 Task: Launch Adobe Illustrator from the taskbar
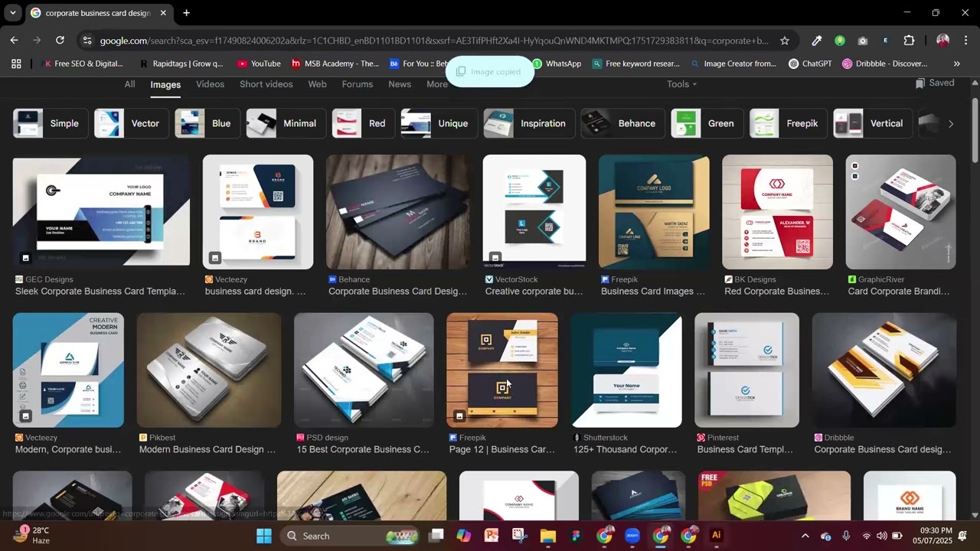pyautogui.click(x=717, y=536)
